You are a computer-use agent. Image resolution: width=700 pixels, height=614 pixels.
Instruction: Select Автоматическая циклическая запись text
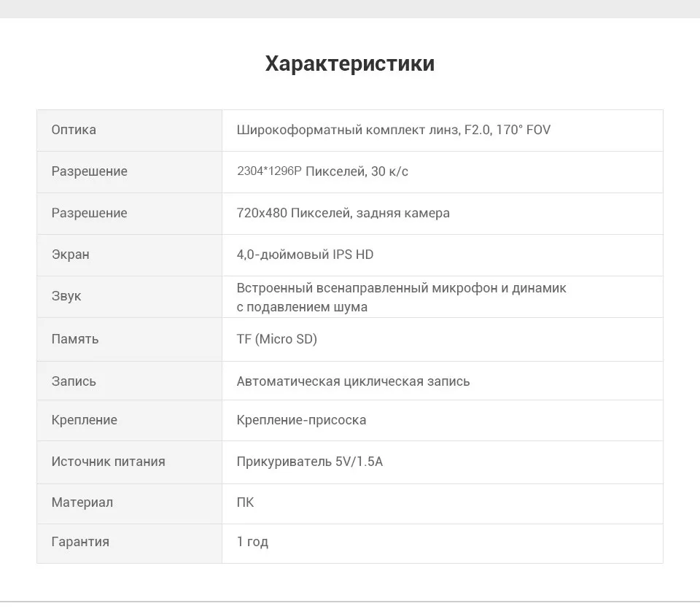coord(353,381)
